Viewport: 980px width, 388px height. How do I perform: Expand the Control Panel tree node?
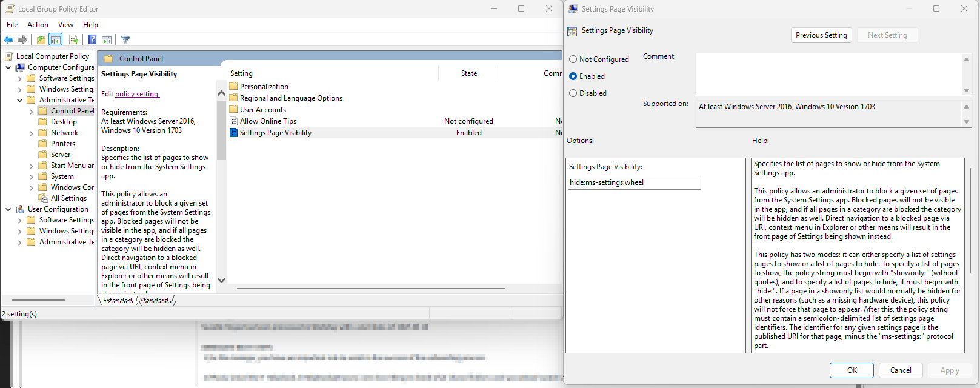click(31, 111)
